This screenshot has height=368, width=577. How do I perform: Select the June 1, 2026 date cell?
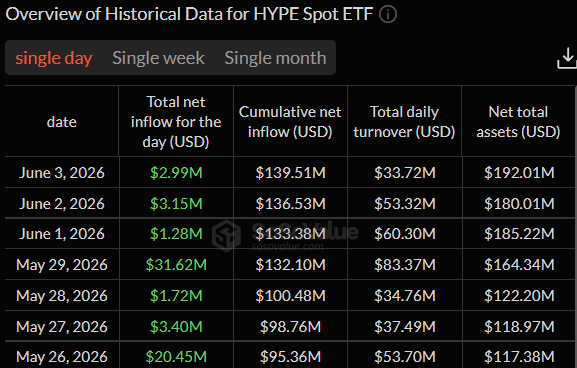(62, 234)
